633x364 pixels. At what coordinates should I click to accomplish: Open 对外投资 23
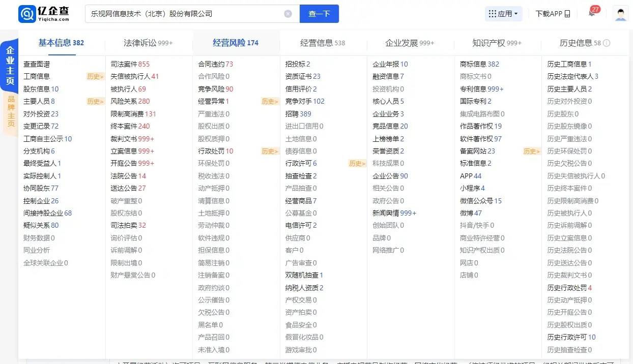click(x=41, y=114)
